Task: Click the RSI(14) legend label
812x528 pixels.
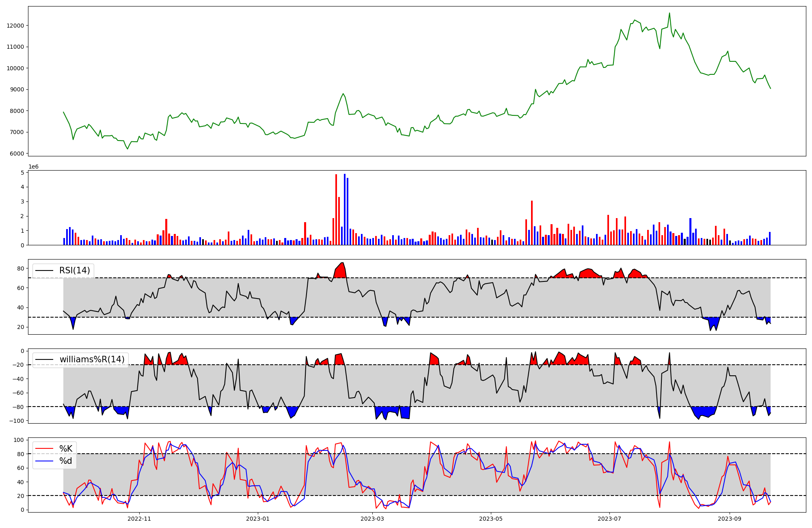Action: point(75,270)
